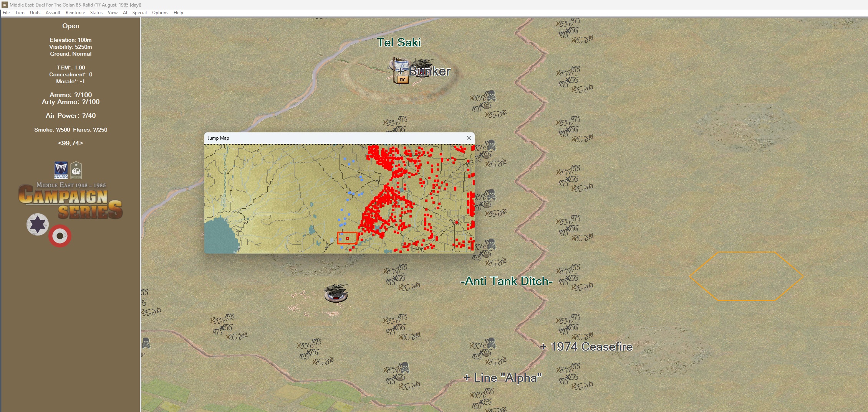Open the Options menu

(160, 13)
